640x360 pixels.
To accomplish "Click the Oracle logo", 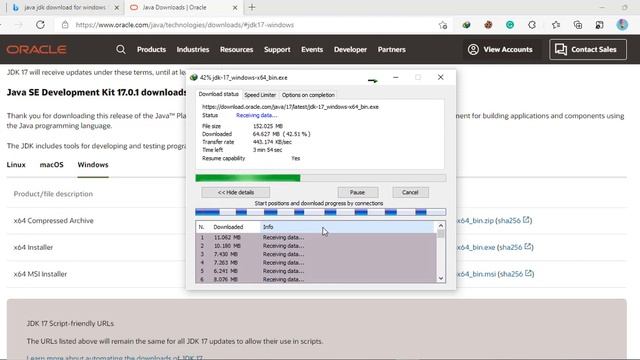I will point(36,49).
